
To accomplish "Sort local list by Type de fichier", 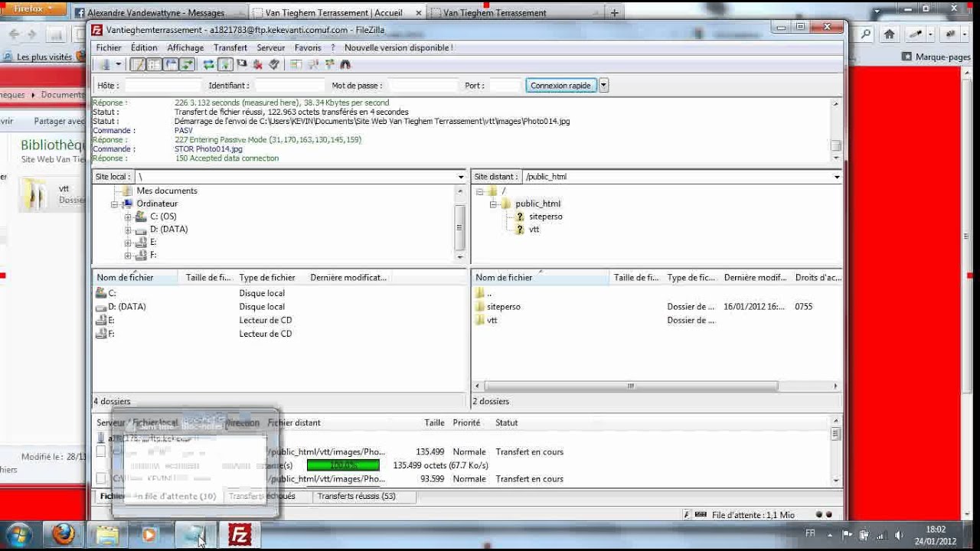I will (x=267, y=278).
